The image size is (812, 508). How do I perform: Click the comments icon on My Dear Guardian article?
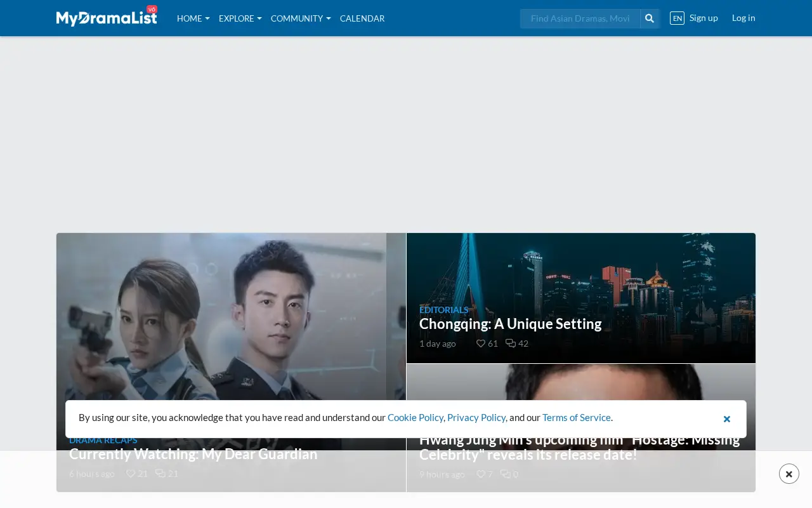click(160, 474)
